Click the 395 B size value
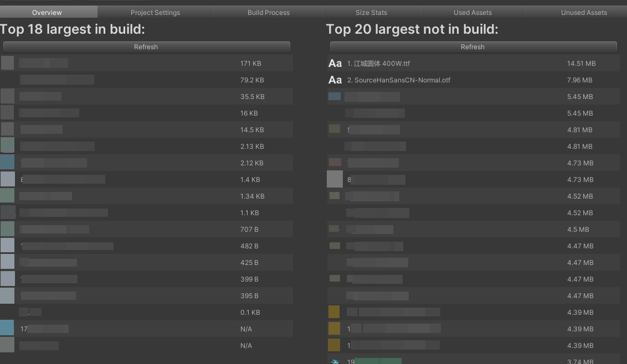 [249, 295]
